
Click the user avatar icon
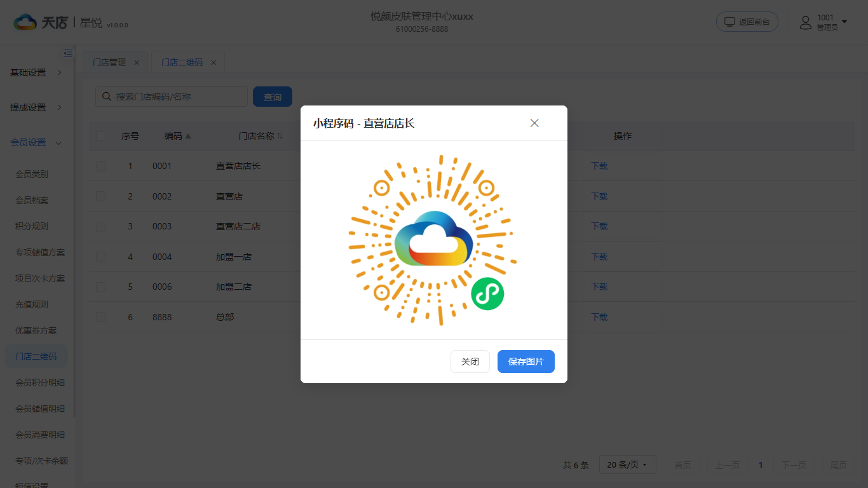tap(806, 22)
